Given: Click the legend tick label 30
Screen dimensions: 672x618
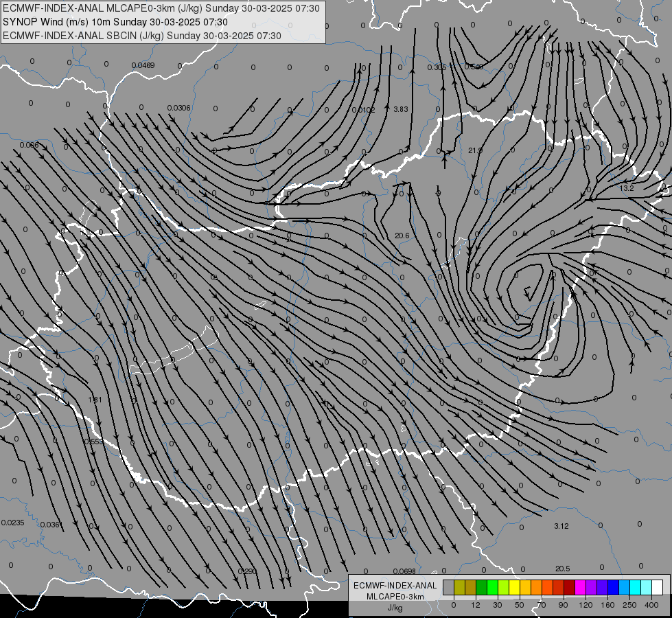Looking at the screenshot, I should tap(497, 605).
